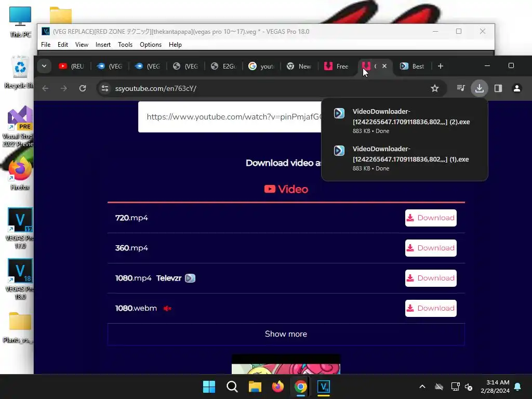This screenshot has height=399, width=532.
Task: Switch to Chrome on the taskbar
Action: 300,387
